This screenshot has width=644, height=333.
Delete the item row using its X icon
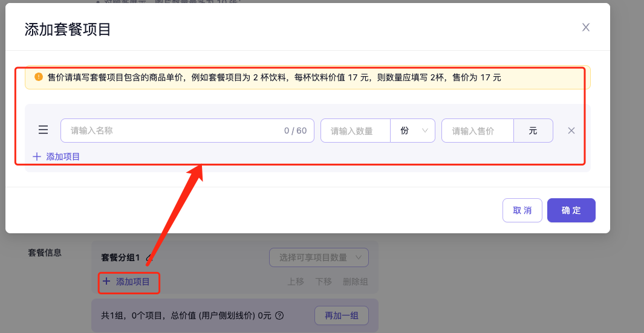[571, 131]
